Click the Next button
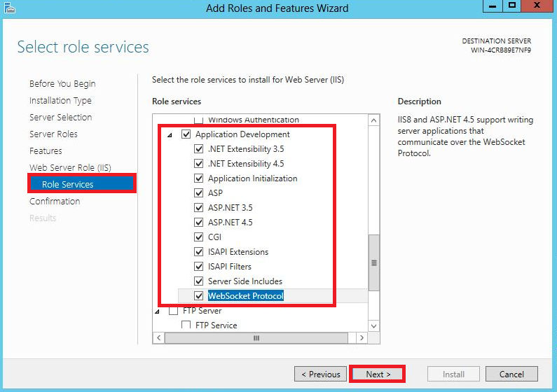557x392 pixels. tap(377, 374)
